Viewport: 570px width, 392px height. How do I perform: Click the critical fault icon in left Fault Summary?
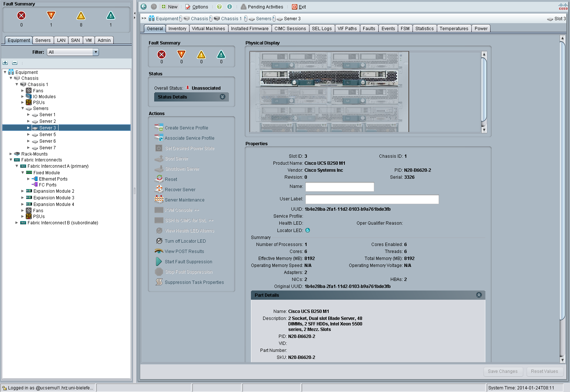tap(21, 15)
